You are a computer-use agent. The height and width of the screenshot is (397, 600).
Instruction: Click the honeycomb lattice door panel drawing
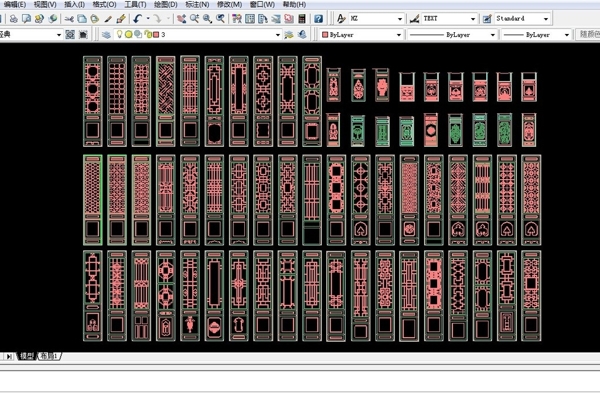click(93, 200)
